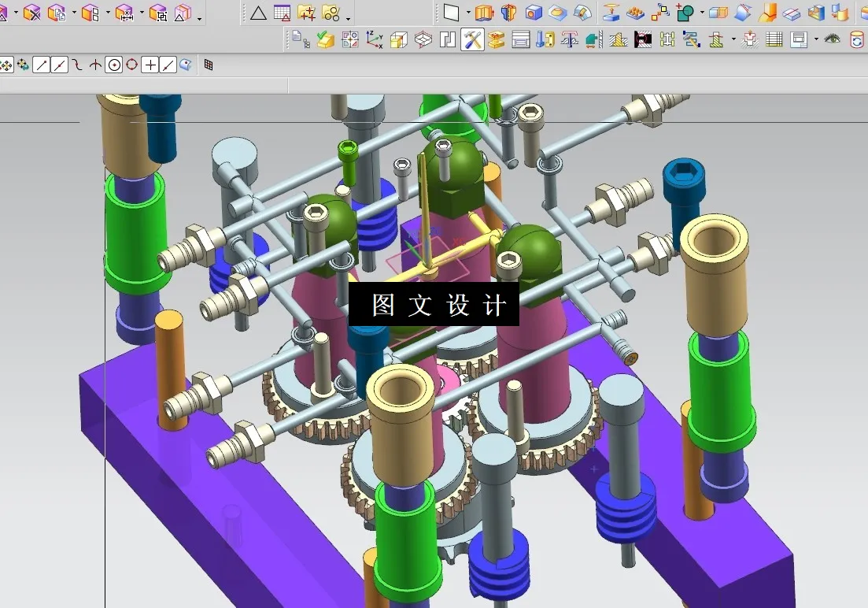This screenshot has height=608, width=868.
Task: Select the Point constructor plus icon
Action: [151, 65]
